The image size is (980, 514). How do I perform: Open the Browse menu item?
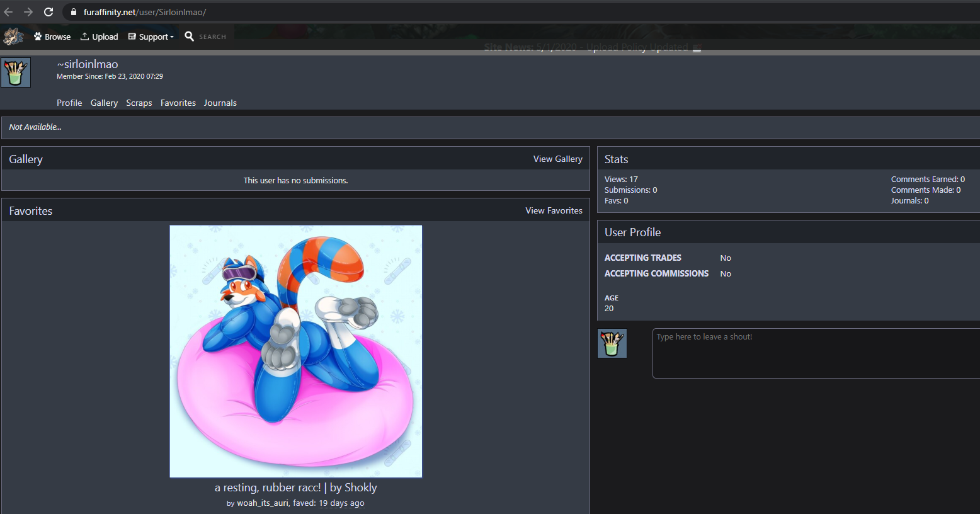(52, 37)
